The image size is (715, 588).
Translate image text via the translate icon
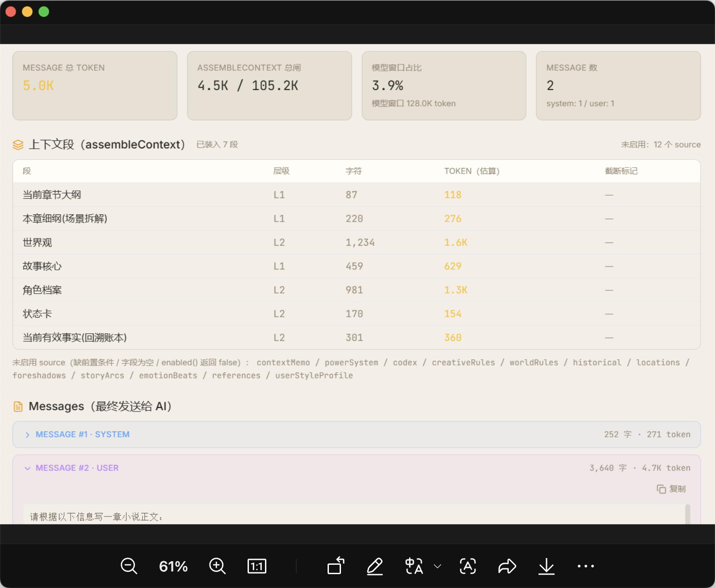tap(414, 566)
